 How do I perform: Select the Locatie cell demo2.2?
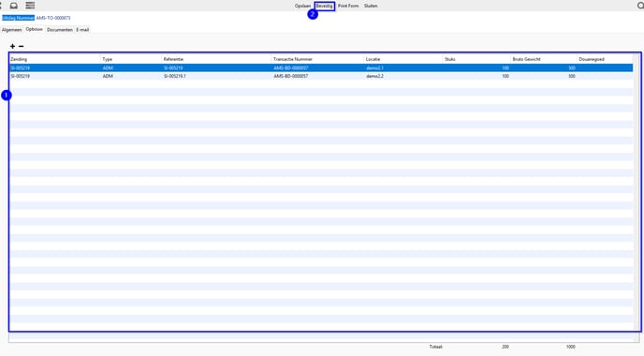pos(374,76)
